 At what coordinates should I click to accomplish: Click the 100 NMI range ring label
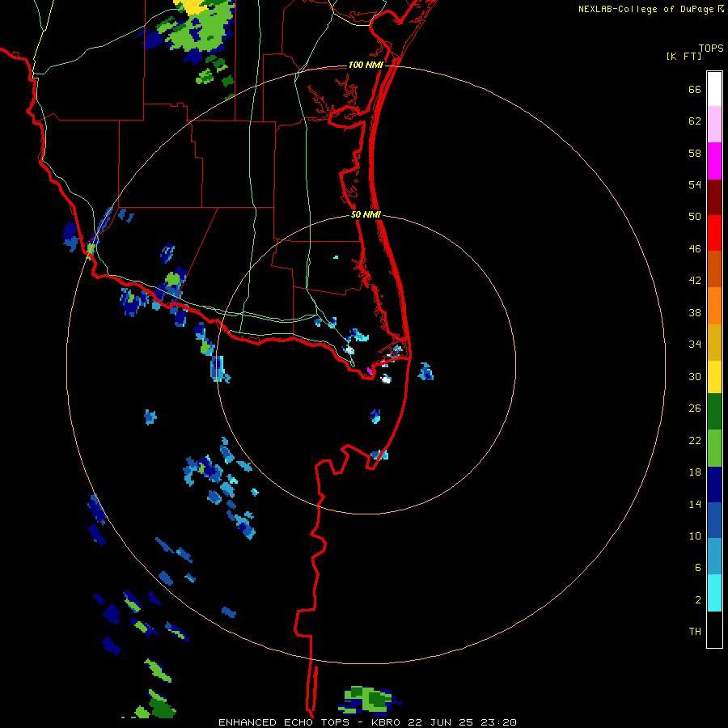pyautogui.click(x=366, y=65)
